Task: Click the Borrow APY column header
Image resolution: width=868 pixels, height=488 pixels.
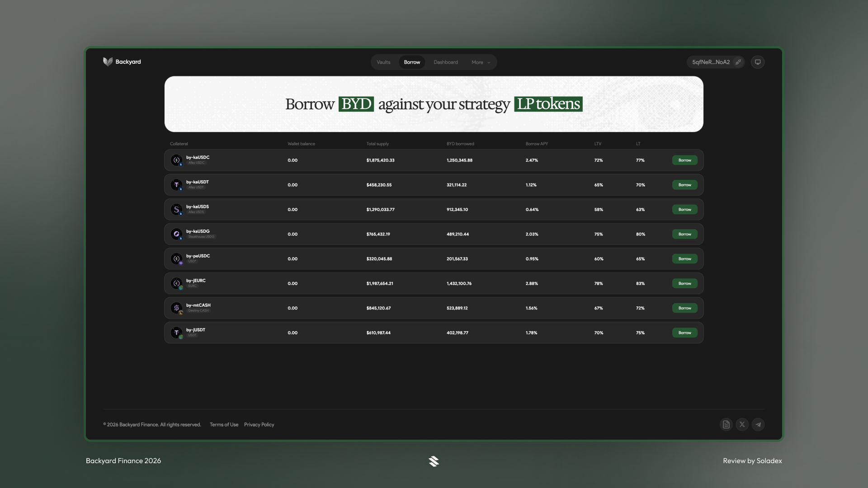Action: point(537,144)
